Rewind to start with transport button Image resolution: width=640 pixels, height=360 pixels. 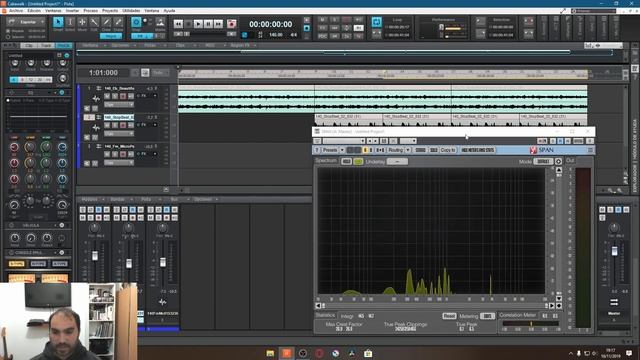point(178,24)
